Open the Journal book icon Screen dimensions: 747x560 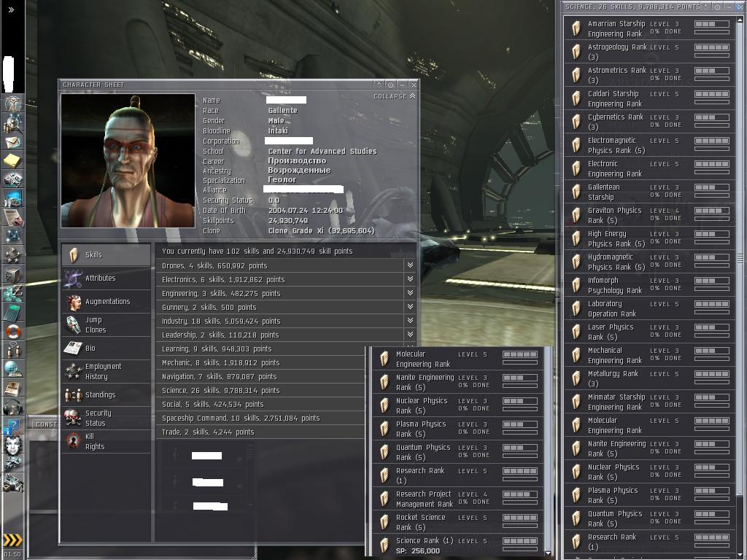[x=13, y=388]
